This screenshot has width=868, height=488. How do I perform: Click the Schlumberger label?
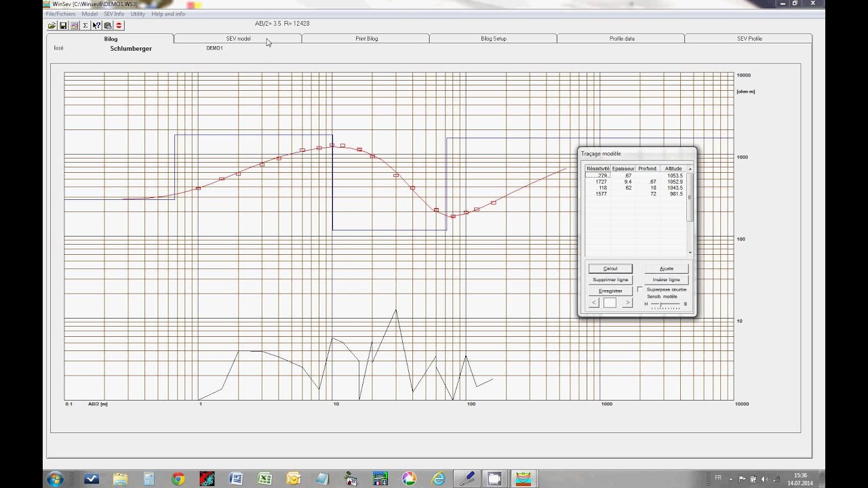point(131,49)
